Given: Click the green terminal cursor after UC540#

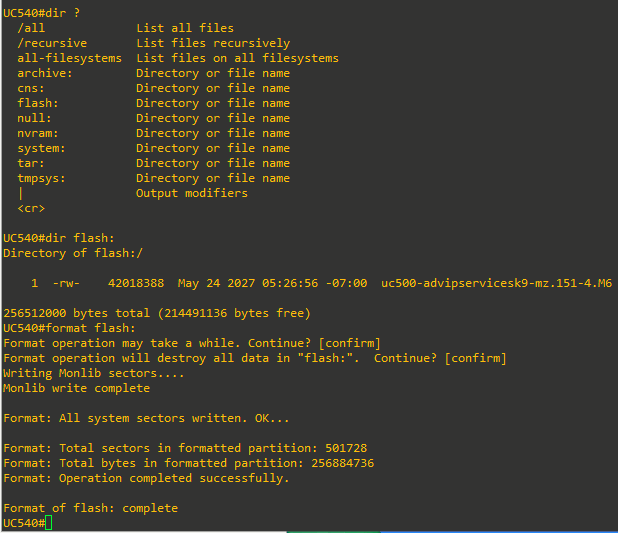Looking at the screenshot, I should [x=48, y=523].
